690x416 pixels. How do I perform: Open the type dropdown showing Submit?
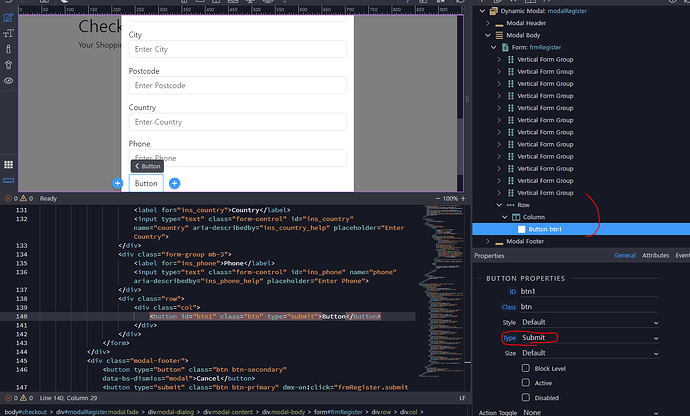(x=589, y=338)
